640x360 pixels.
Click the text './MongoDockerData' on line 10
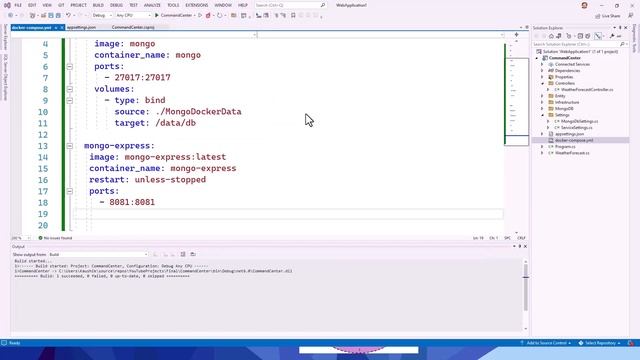coord(198,112)
